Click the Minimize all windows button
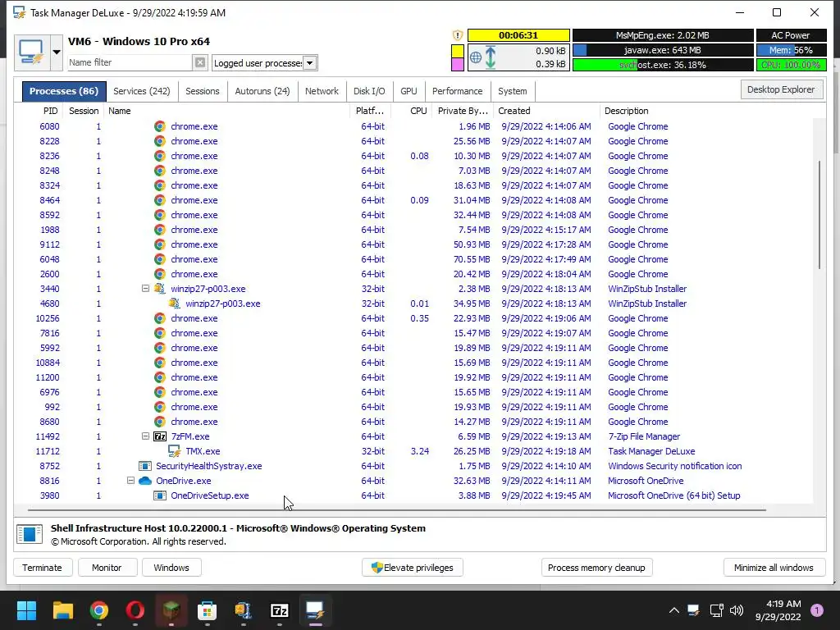840x630 pixels. (774, 568)
